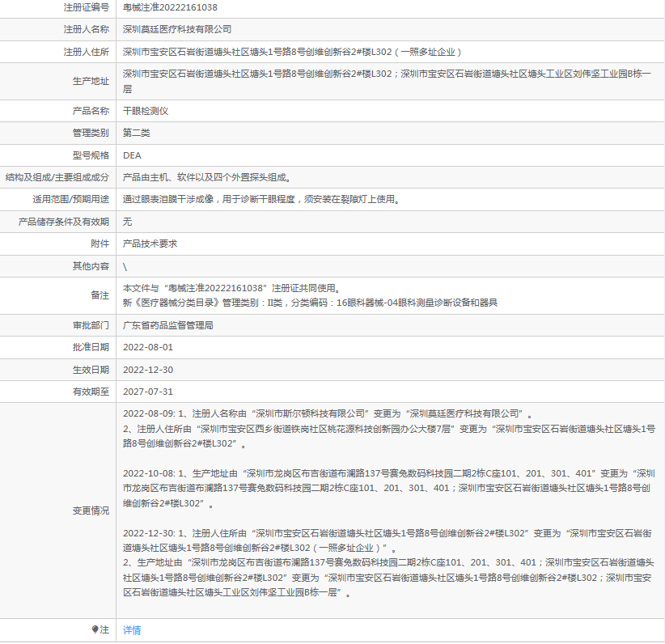Select management class value 第二类
This screenshot has width=665, height=644.
point(136,133)
